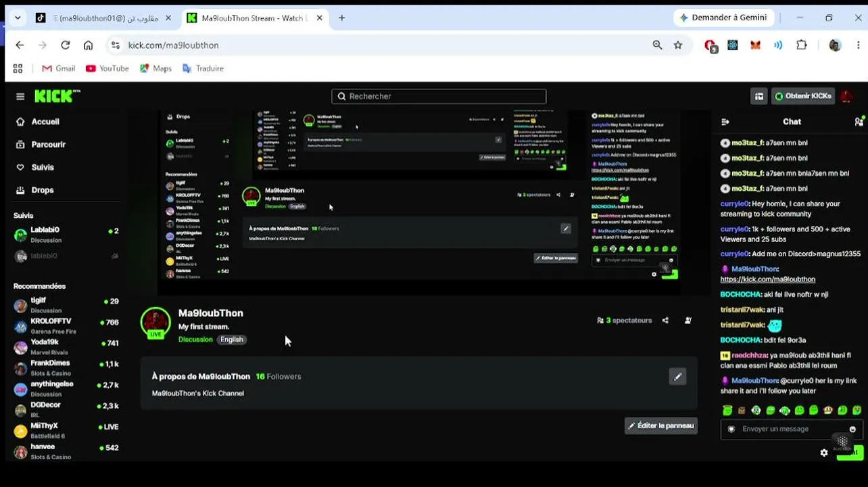Open the emoji picker in message box
This screenshot has height=487, width=868.
point(852,429)
